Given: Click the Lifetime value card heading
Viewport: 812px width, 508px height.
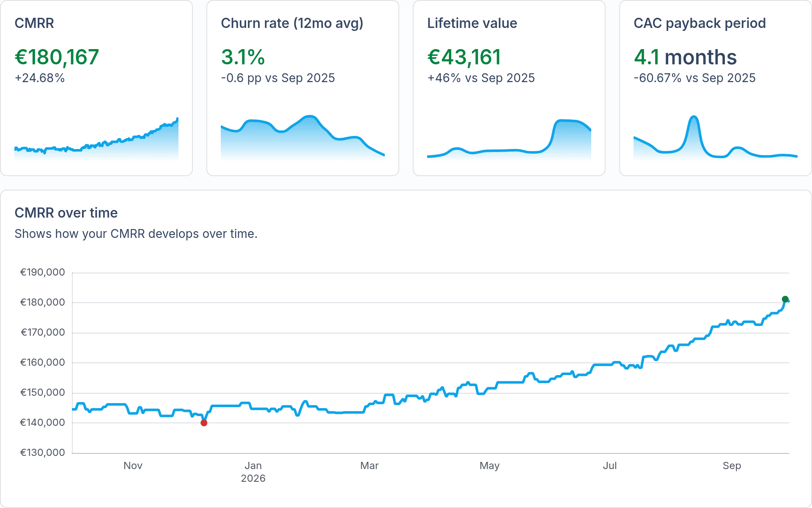Looking at the screenshot, I should click(472, 23).
